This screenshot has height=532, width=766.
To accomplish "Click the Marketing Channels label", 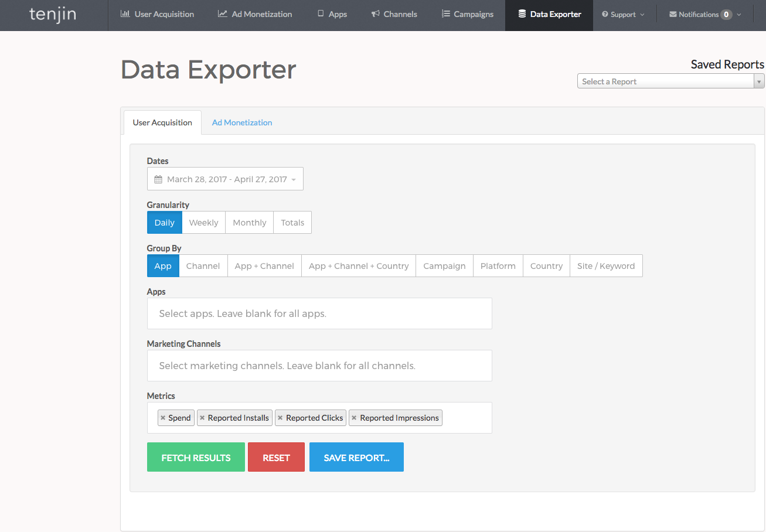I will point(183,344).
